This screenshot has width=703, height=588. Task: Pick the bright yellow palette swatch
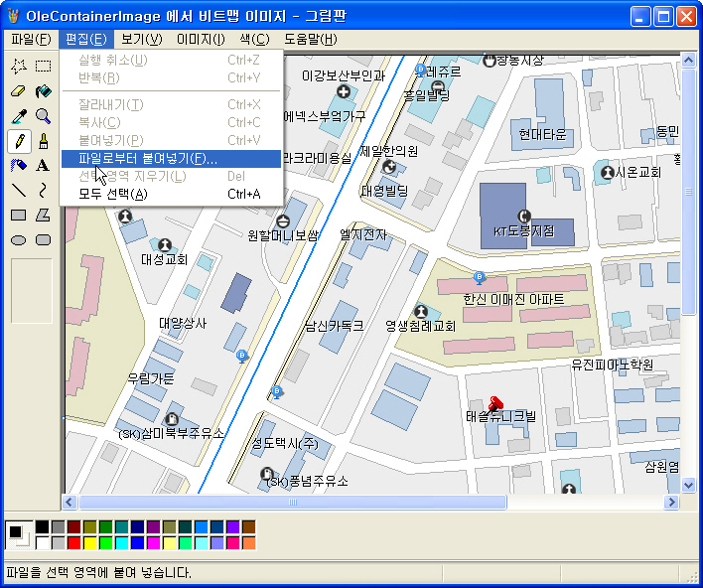pos(90,542)
